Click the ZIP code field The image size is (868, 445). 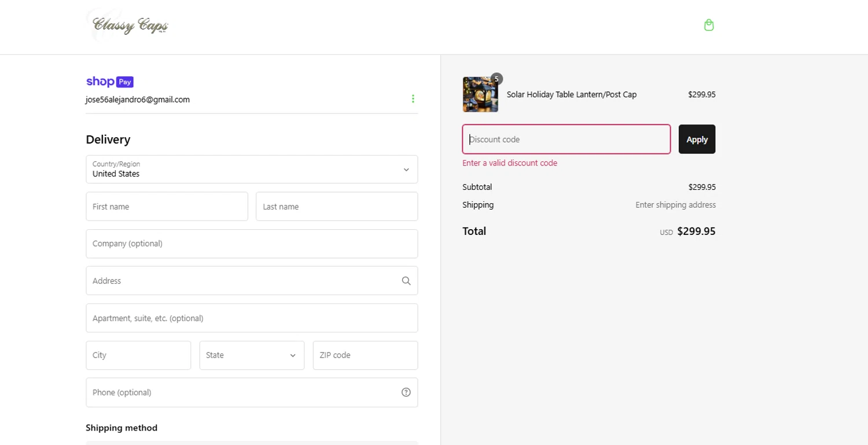365,355
